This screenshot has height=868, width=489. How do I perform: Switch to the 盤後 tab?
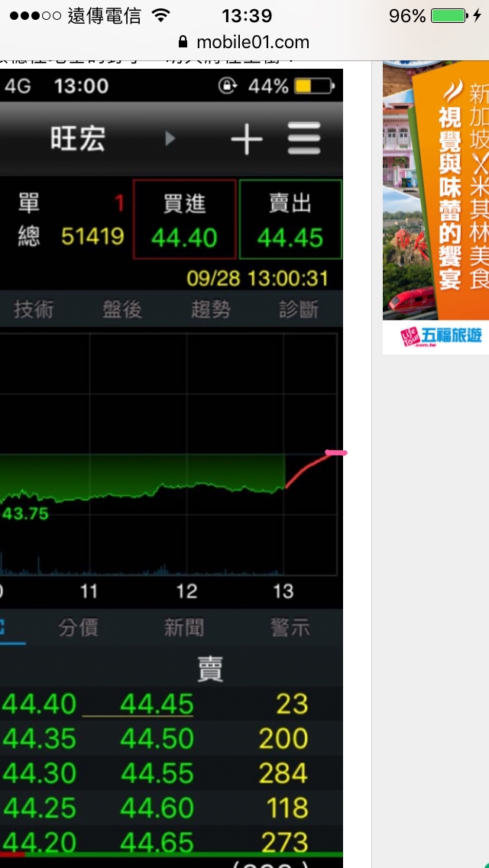pos(121,309)
